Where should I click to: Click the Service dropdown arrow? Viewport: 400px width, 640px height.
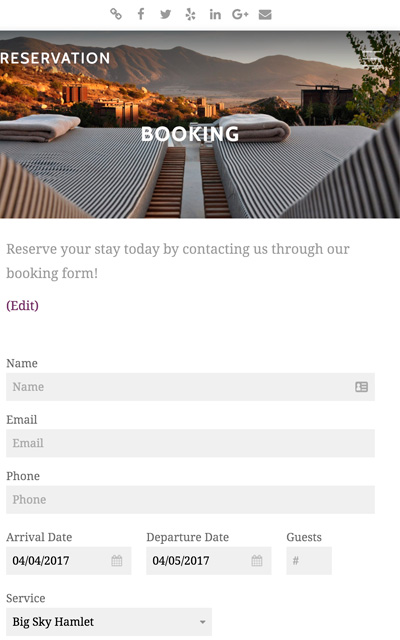pyautogui.click(x=202, y=622)
